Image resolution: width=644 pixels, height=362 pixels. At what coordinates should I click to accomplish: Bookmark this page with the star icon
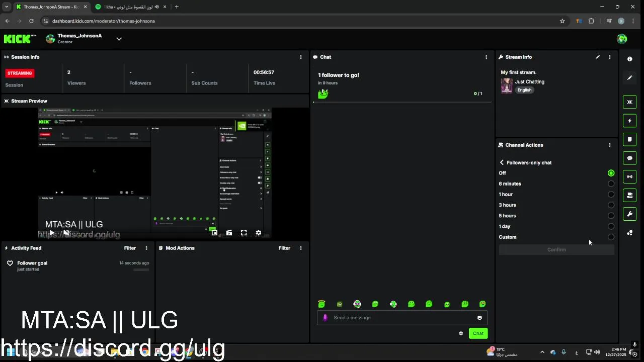(x=562, y=21)
